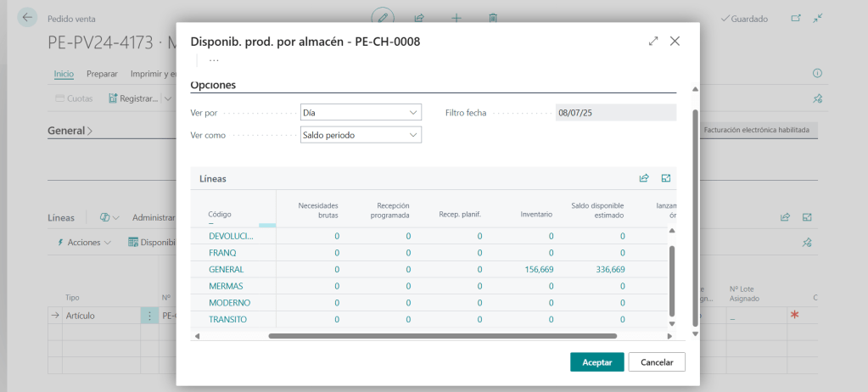Switch to the Preparar tab

pos(102,74)
